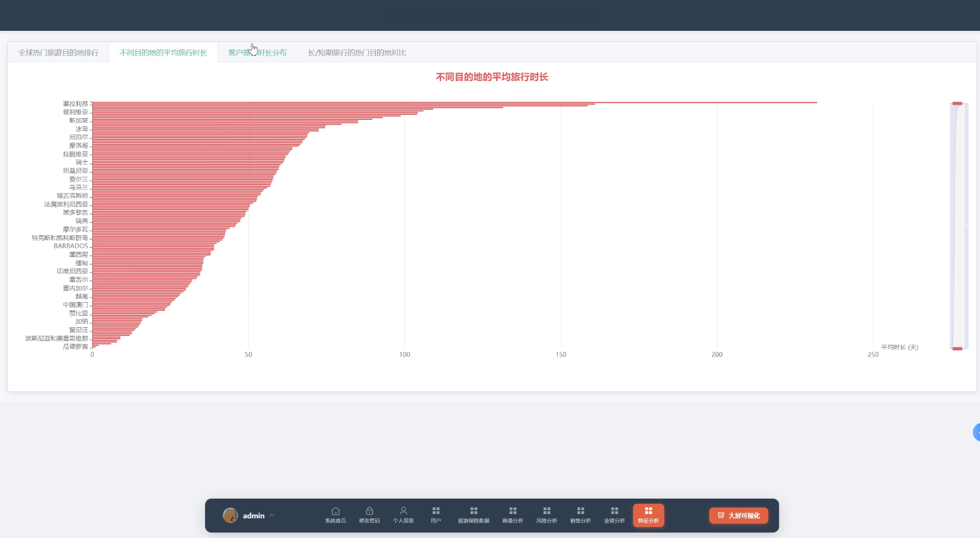Click the 波斯尼亚和黑塞哥维那 axis label
Viewport: 980px width, 538px height.
(x=57, y=339)
